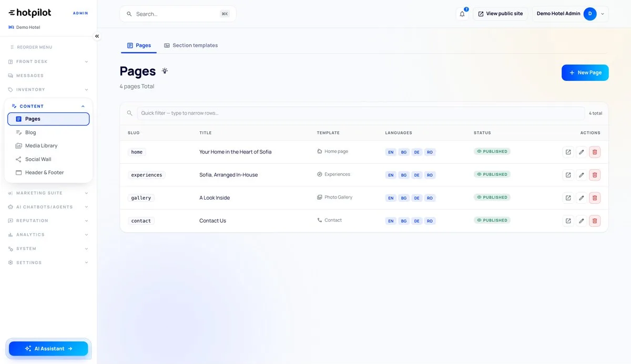Click the Demo Hotel bed icon
Screen dimensions: 631x364
pos(11,27)
